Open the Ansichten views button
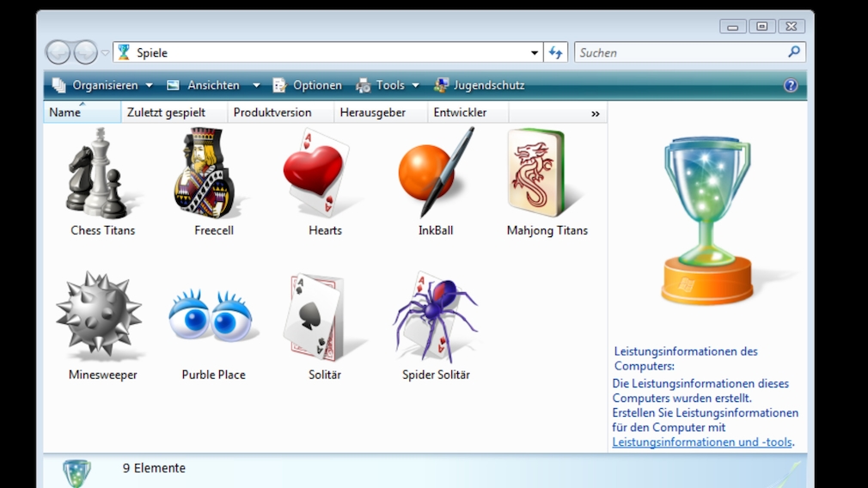 [204, 85]
